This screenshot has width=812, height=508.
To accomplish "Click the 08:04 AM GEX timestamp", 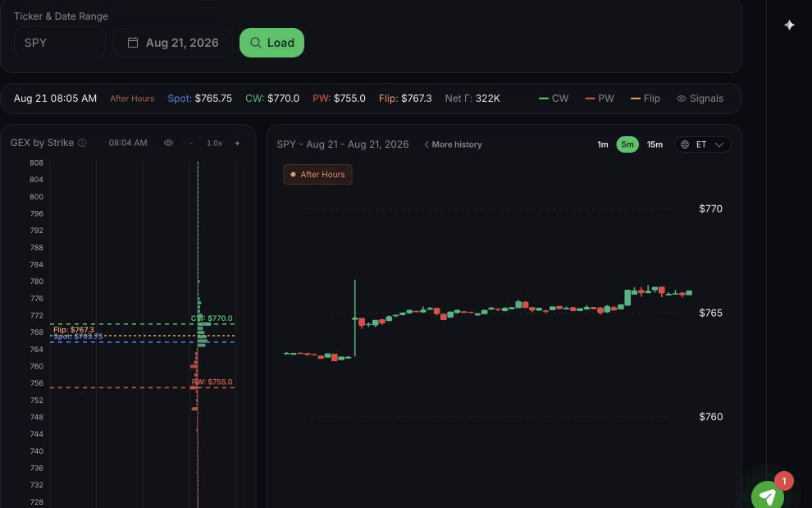I will click(128, 143).
